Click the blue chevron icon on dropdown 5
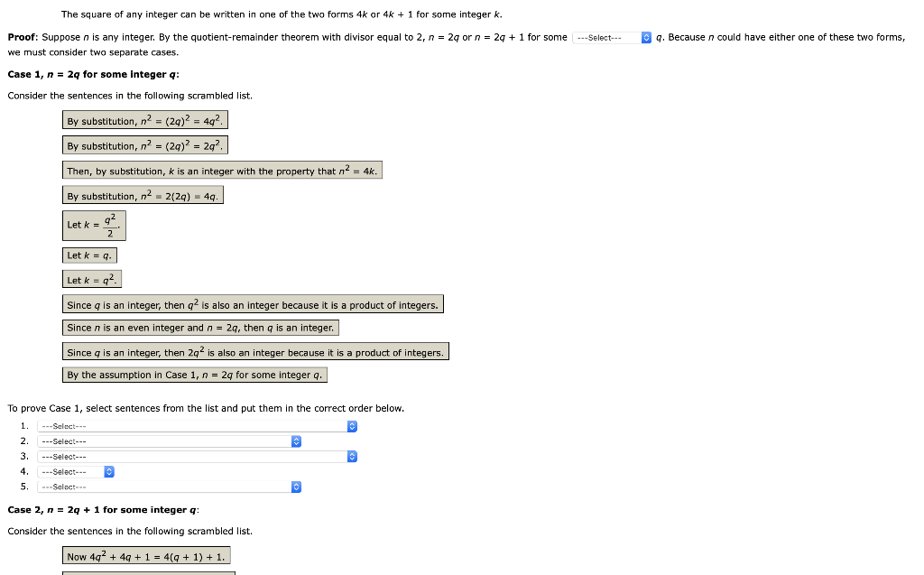 point(295,487)
